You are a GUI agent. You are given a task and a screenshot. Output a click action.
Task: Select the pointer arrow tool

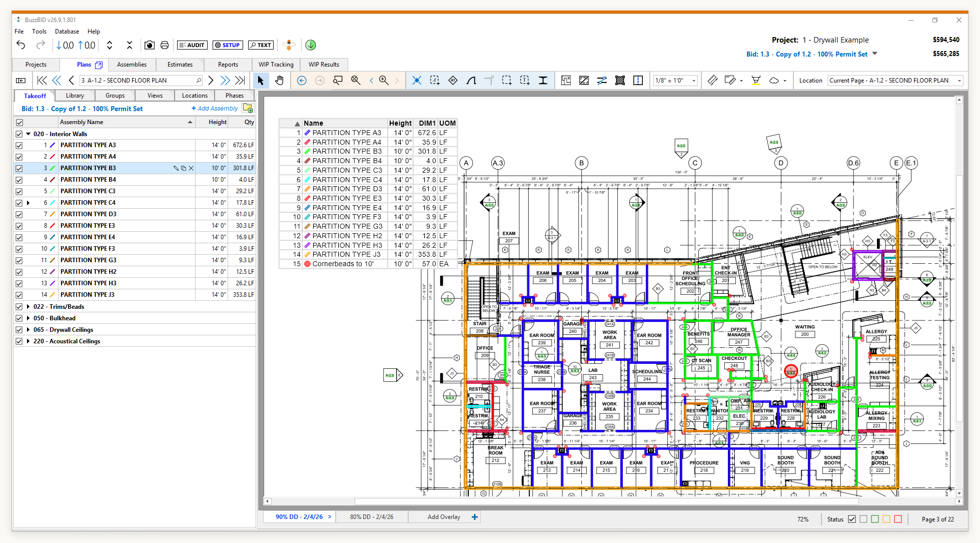[261, 80]
